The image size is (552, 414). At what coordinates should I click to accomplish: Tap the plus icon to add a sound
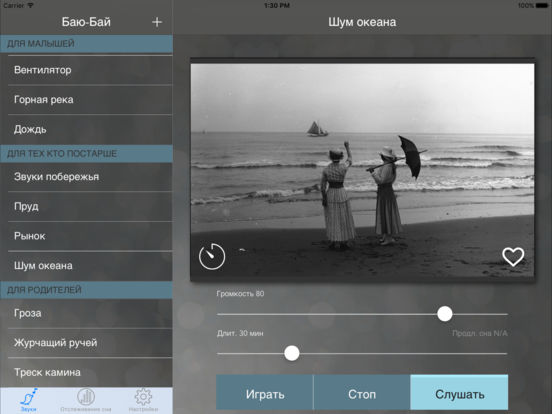(x=157, y=22)
